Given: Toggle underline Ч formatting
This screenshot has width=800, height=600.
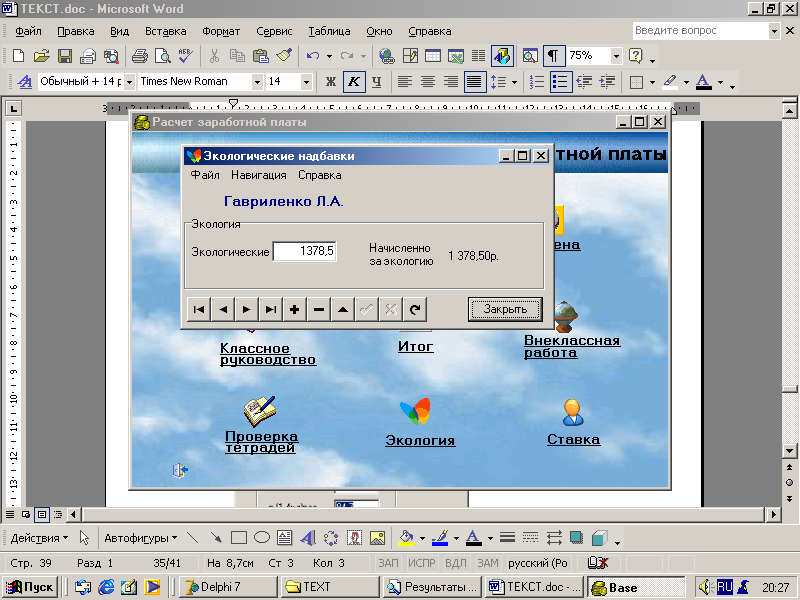Looking at the screenshot, I should pyautogui.click(x=377, y=82).
